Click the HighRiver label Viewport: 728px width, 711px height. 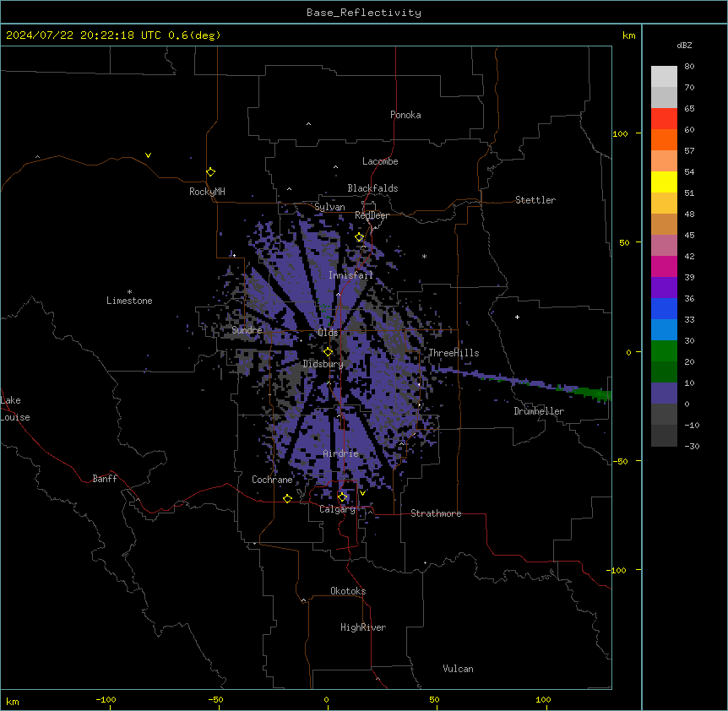[363, 627]
